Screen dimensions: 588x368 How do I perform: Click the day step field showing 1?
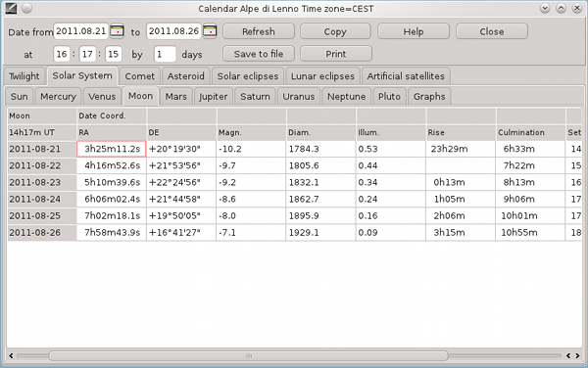point(165,54)
